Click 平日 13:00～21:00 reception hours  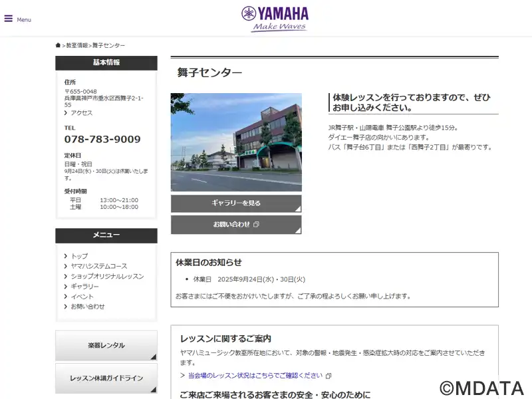click(104, 200)
